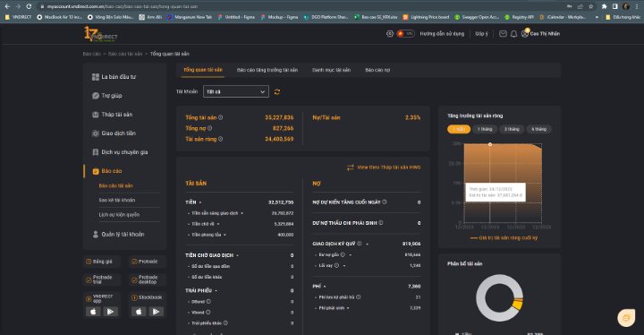
Task: Click the info icon next to Tổng tài sản
Action: click(x=221, y=117)
